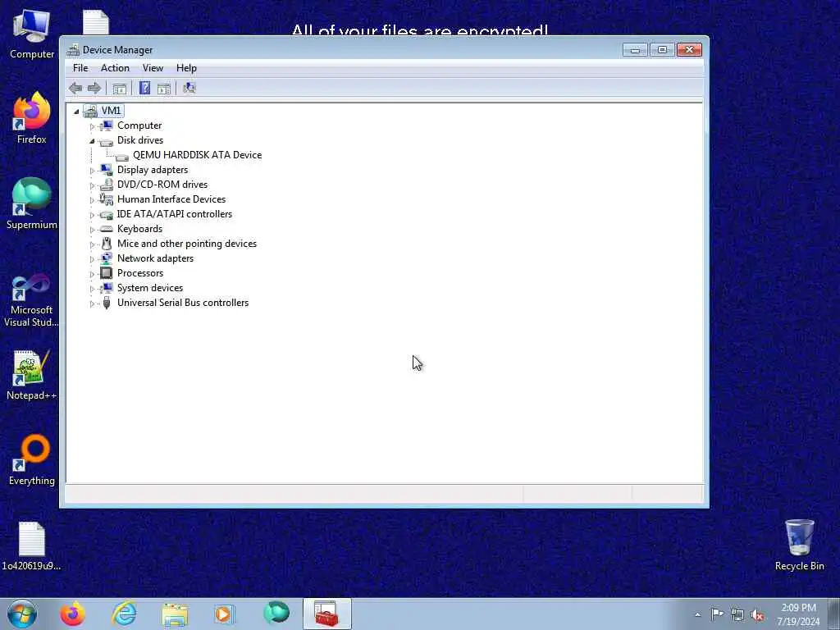Scan for hardware changes toolbar icon
Image resolution: width=840 pixels, height=630 pixels.
click(189, 88)
